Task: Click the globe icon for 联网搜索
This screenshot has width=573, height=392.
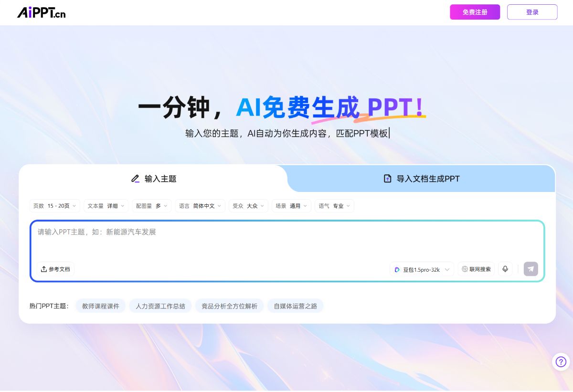Action: pos(465,269)
